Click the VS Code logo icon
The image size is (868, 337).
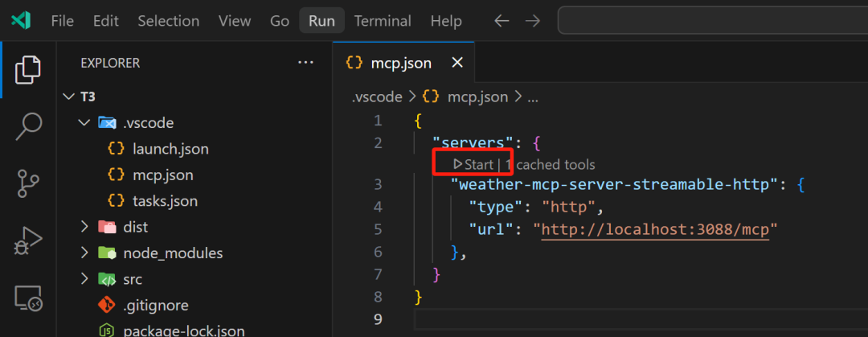point(21,21)
